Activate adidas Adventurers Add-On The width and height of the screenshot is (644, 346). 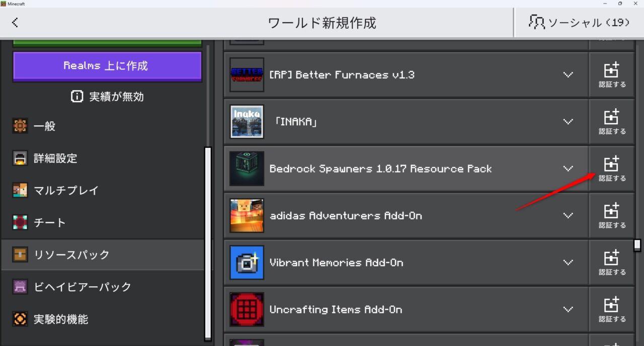click(612, 215)
